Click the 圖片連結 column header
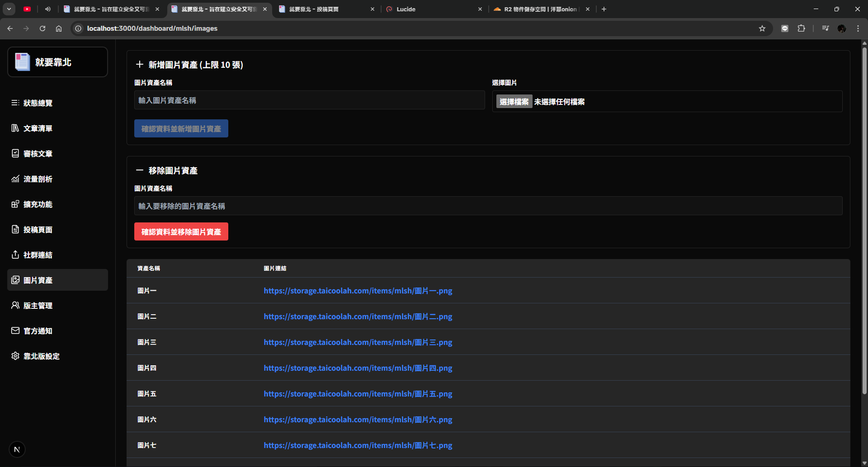Viewport: 868px width, 467px height. pos(275,269)
